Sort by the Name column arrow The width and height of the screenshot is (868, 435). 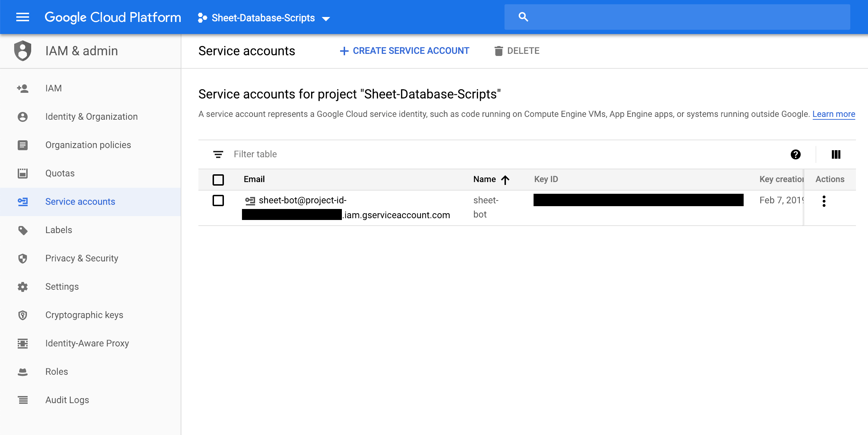point(505,180)
